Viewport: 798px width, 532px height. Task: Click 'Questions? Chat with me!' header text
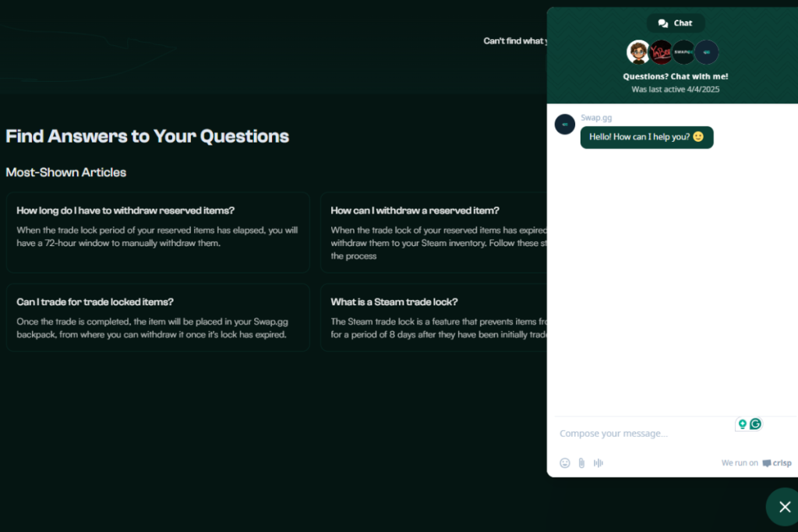pyautogui.click(x=676, y=76)
